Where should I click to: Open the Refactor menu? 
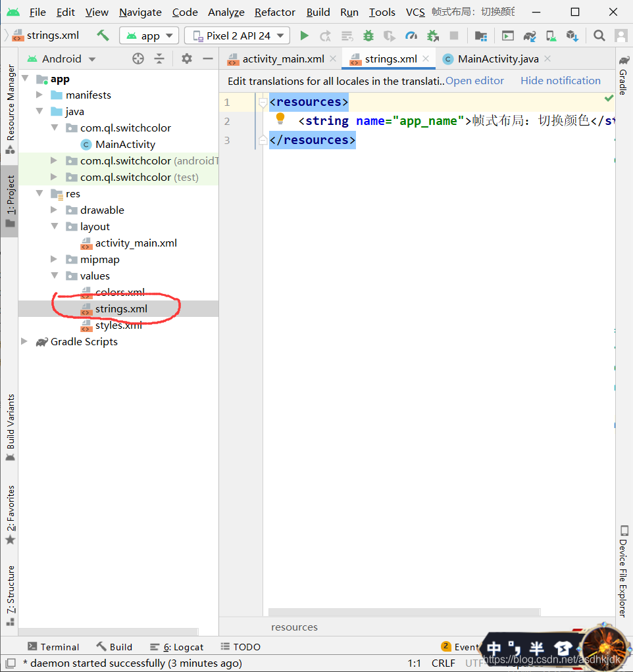(274, 12)
